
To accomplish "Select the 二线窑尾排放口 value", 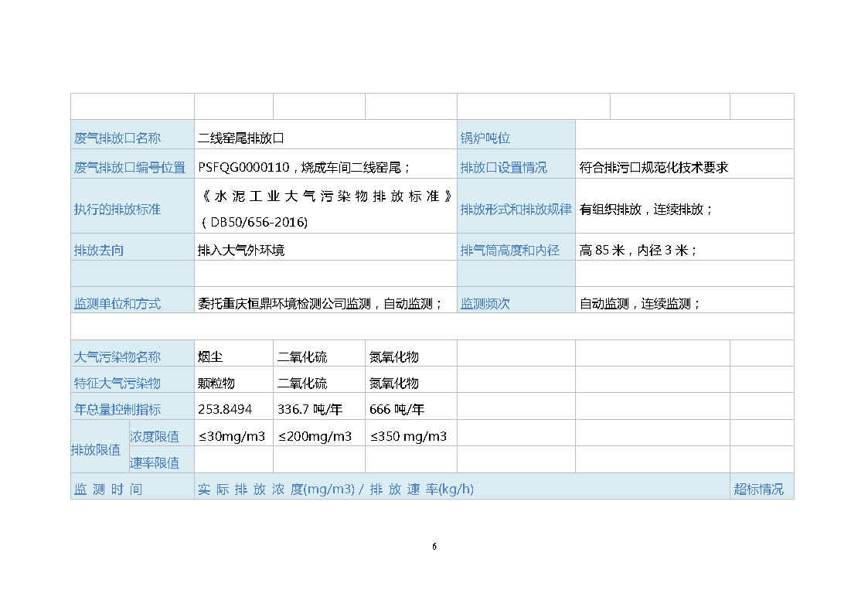I will pyautogui.click(x=241, y=138).
